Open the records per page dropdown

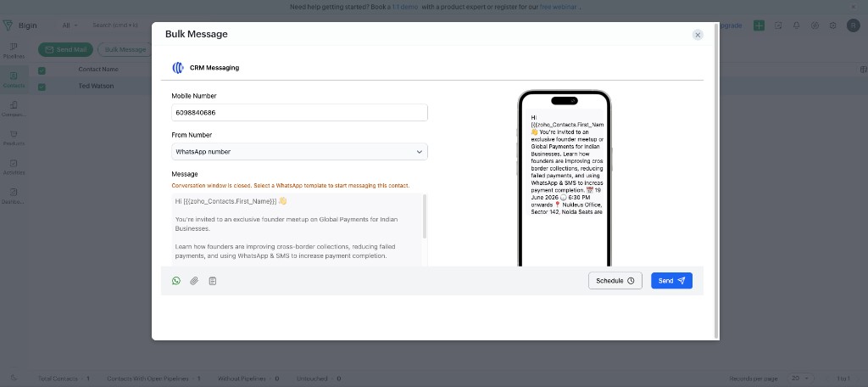(800, 379)
